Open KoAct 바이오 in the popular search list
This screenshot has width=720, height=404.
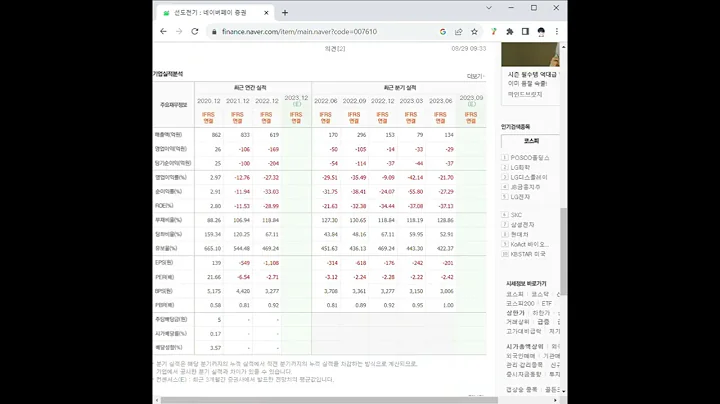pos(529,244)
